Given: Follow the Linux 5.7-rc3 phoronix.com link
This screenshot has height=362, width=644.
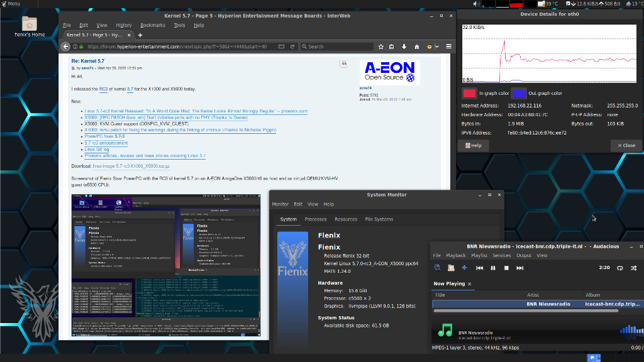Looking at the screenshot, I should pos(196,111).
